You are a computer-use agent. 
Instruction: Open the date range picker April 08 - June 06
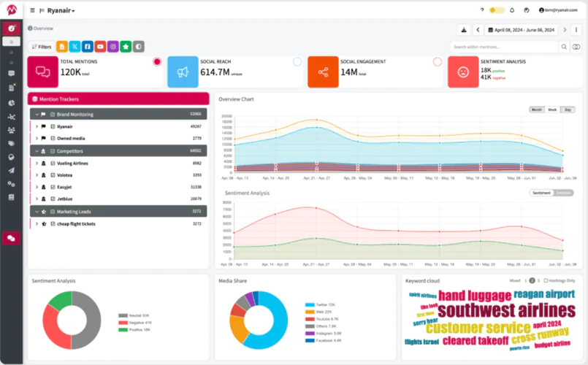(522, 30)
